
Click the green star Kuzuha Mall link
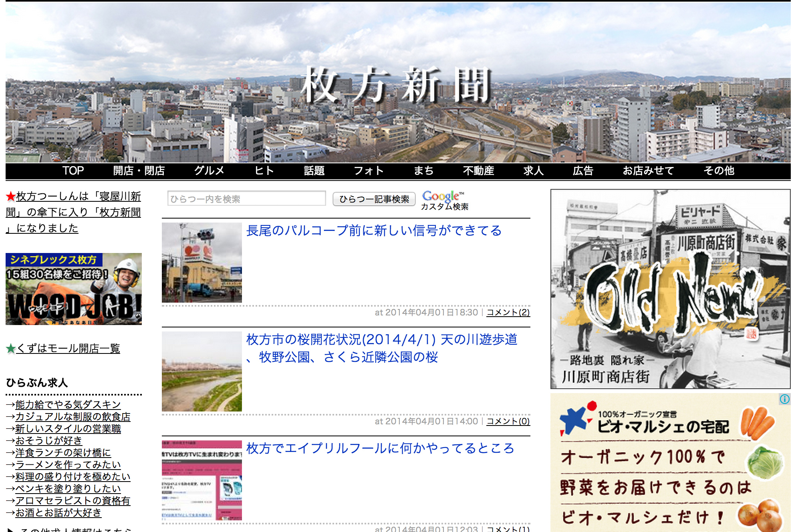(67, 348)
